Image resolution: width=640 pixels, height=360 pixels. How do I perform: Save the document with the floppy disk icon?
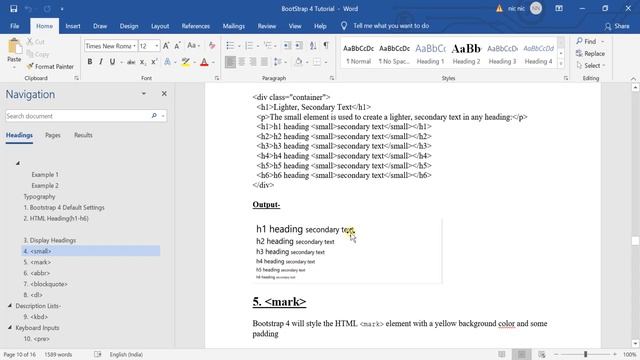[13, 9]
